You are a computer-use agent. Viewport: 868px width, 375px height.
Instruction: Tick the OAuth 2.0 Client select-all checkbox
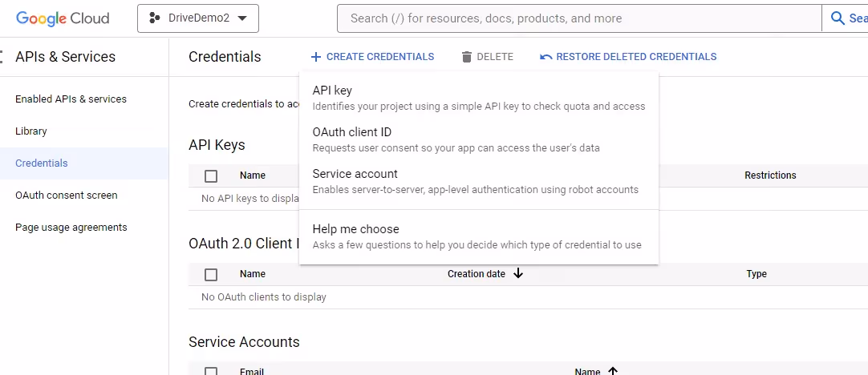(x=211, y=274)
